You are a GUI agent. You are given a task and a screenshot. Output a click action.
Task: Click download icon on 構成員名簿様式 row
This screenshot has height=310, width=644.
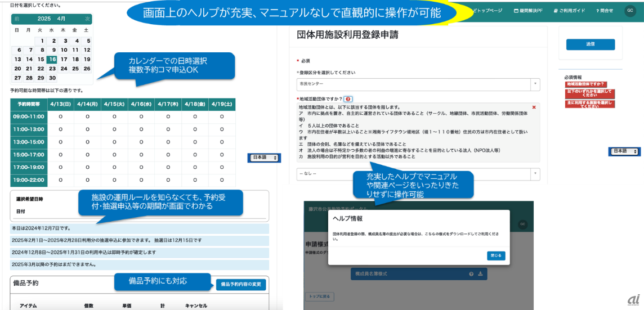[480, 274]
